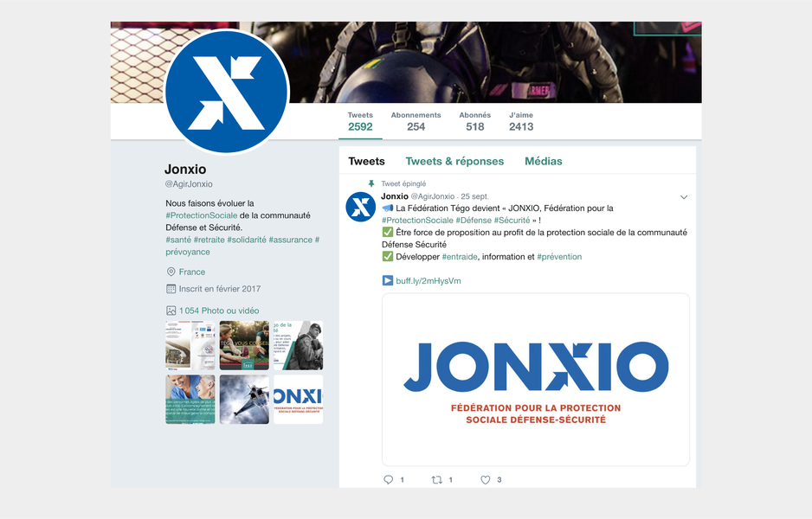Open the pinned tweet options chevron

click(x=684, y=197)
